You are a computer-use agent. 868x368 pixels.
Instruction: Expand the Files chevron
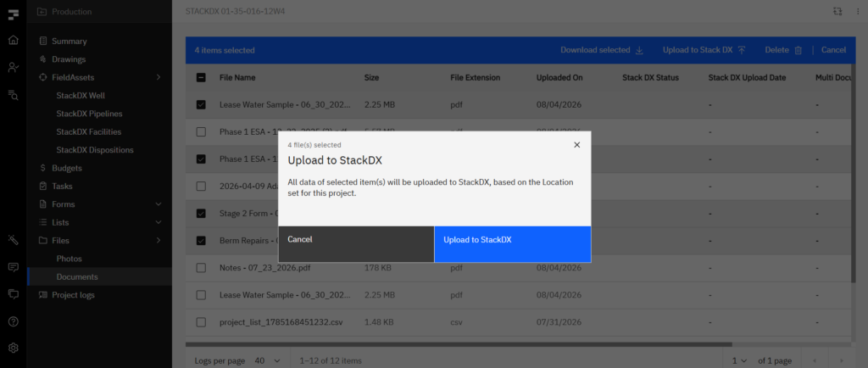tap(159, 241)
